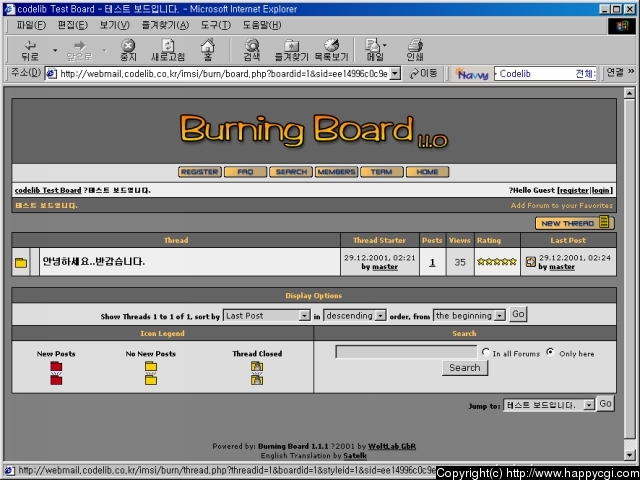
Task: Click the last post icon beside 29.12.2001, 02:24
Action: [x=530, y=262]
